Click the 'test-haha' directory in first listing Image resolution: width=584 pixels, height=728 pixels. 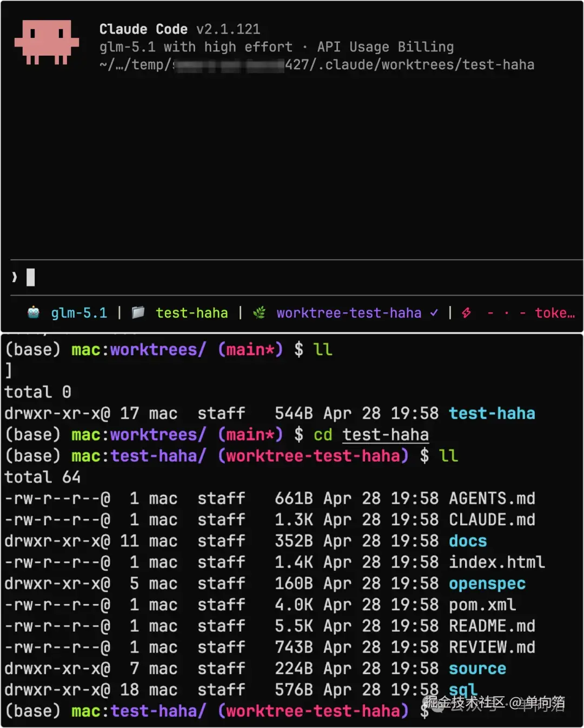pyautogui.click(x=492, y=413)
